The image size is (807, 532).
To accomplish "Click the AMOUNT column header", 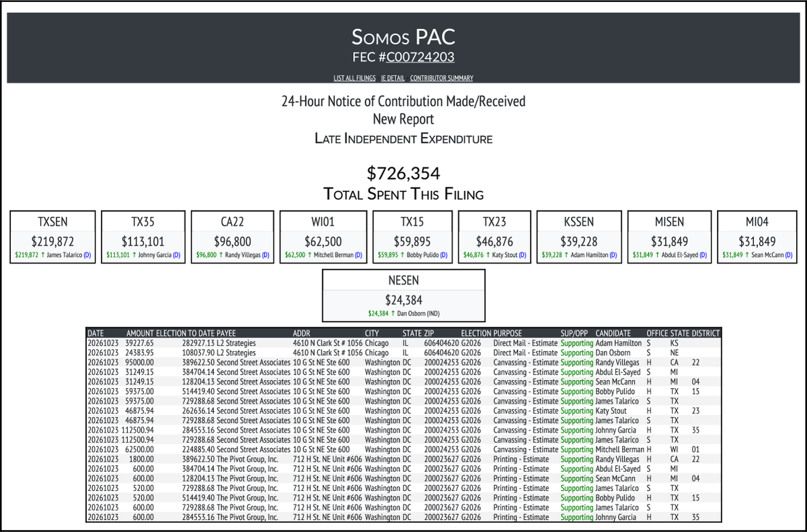I will pyautogui.click(x=140, y=333).
